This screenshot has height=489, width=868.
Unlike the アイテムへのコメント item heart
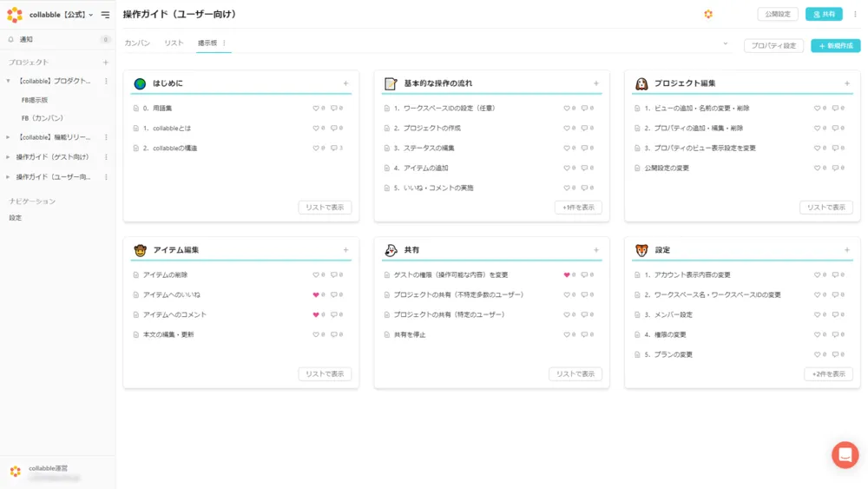(316, 315)
